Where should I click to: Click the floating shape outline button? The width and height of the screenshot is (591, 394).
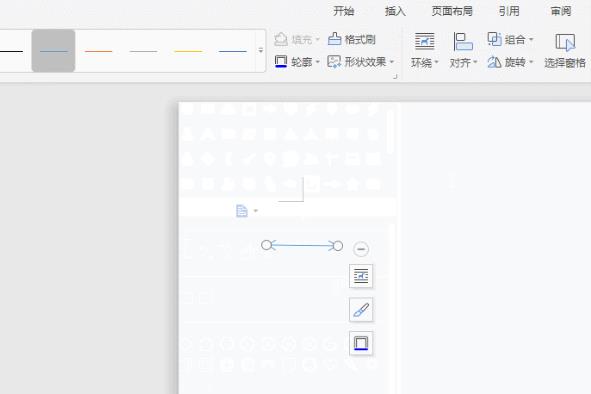click(x=361, y=343)
